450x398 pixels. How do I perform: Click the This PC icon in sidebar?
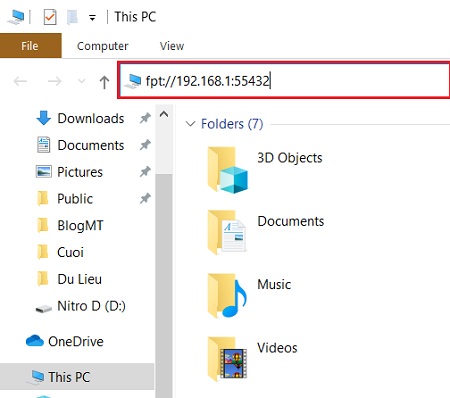tap(36, 377)
